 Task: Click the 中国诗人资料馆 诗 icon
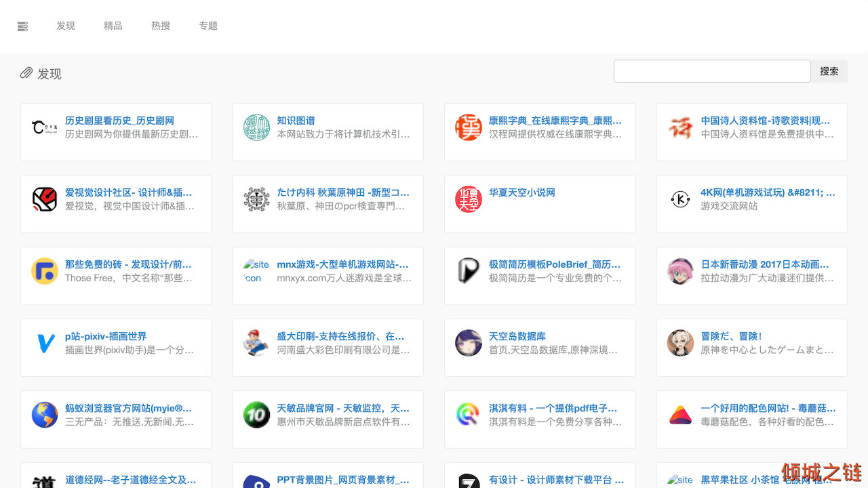(x=681, y=127)
